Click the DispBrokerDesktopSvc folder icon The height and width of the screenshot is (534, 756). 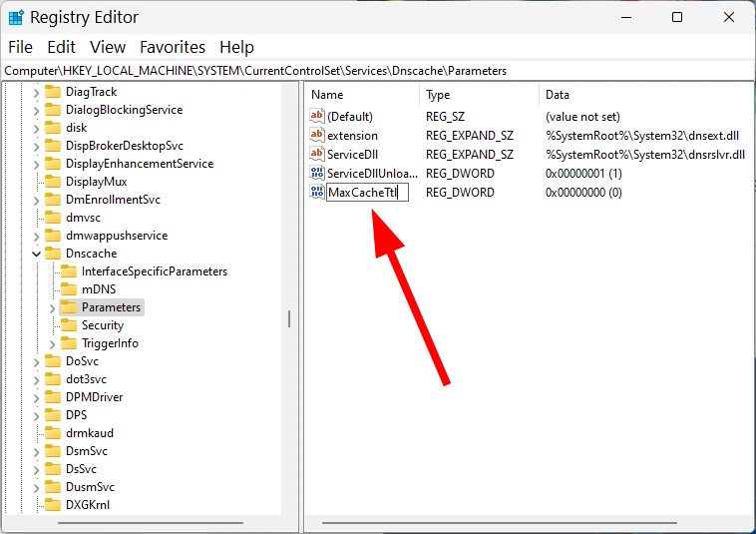[53, 146]
